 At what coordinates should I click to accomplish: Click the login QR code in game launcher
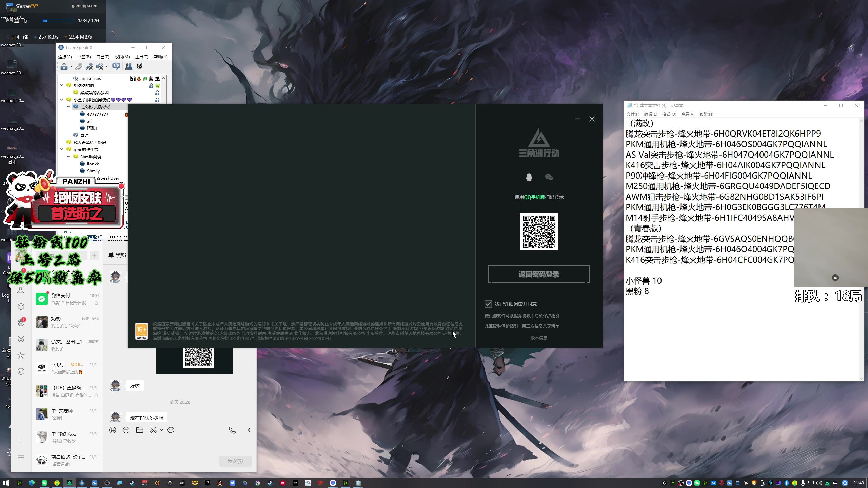[539, 232]
